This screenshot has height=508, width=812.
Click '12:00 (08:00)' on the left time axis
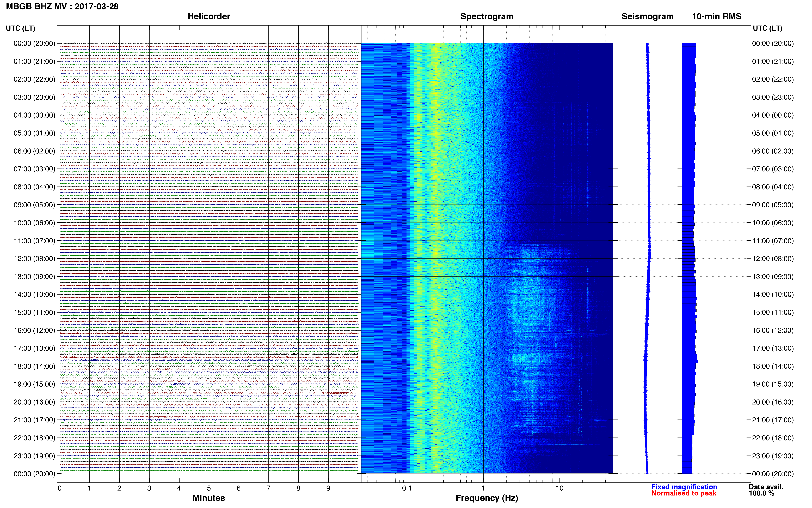coord(34,259)
